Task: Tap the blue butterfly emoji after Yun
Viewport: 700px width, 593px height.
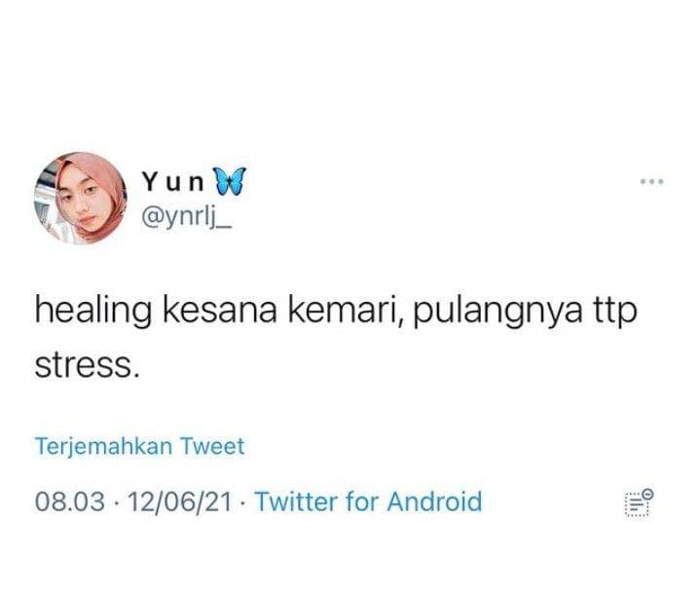Action: 230,182
